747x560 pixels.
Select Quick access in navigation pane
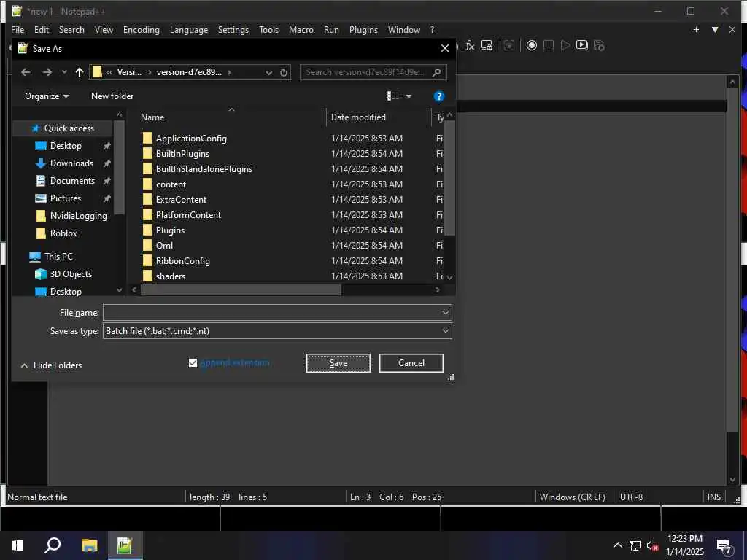(x=63, y=128)
